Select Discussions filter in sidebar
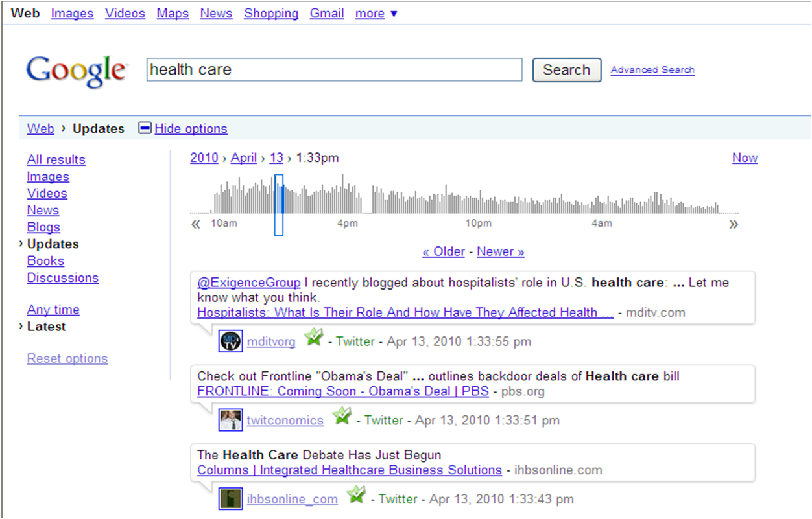 (x=63, y=277)
